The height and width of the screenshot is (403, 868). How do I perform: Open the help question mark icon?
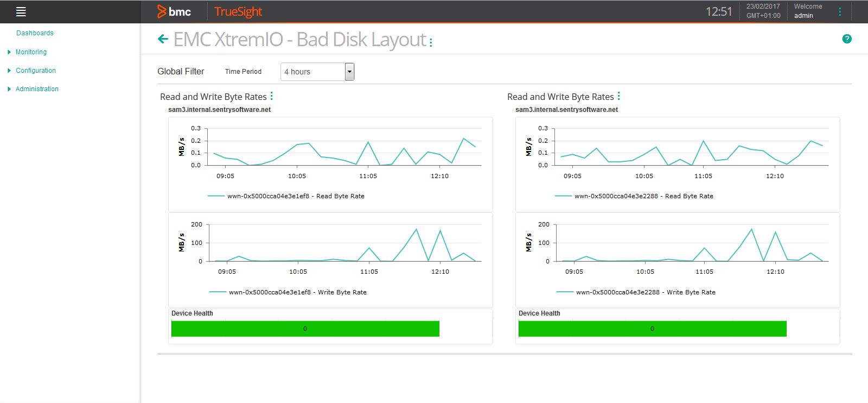click(x=847, y=39)
